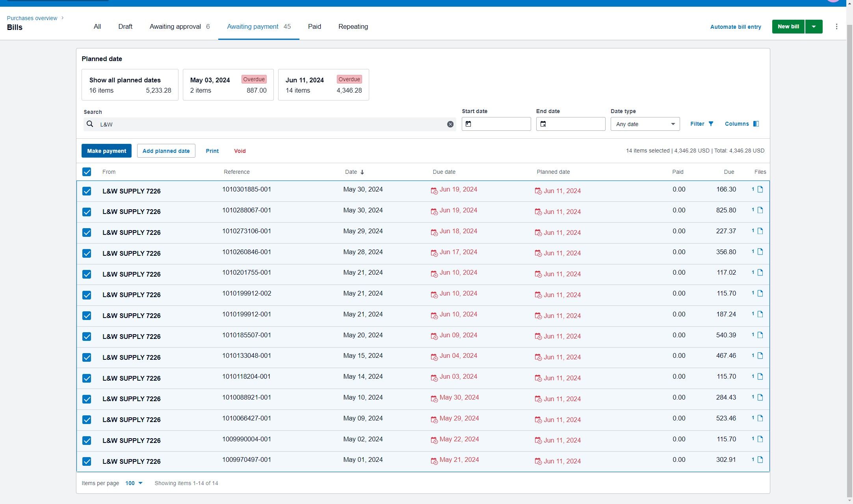Clear the L&W search text
Screen dimensions: 853x504
(450, 124)
